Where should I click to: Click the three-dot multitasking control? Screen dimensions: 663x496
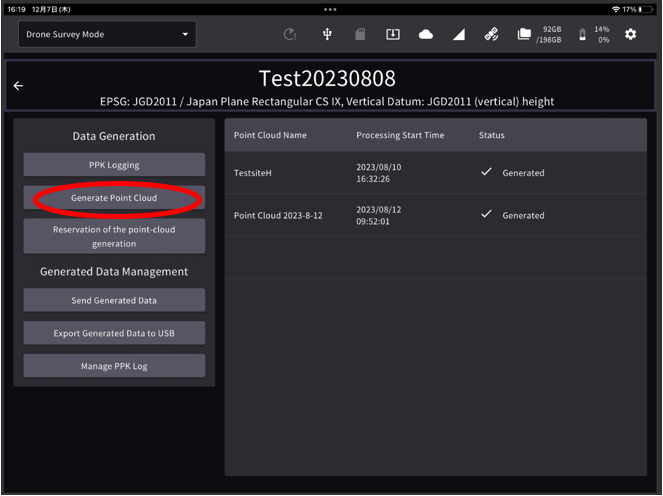(330, 9)
